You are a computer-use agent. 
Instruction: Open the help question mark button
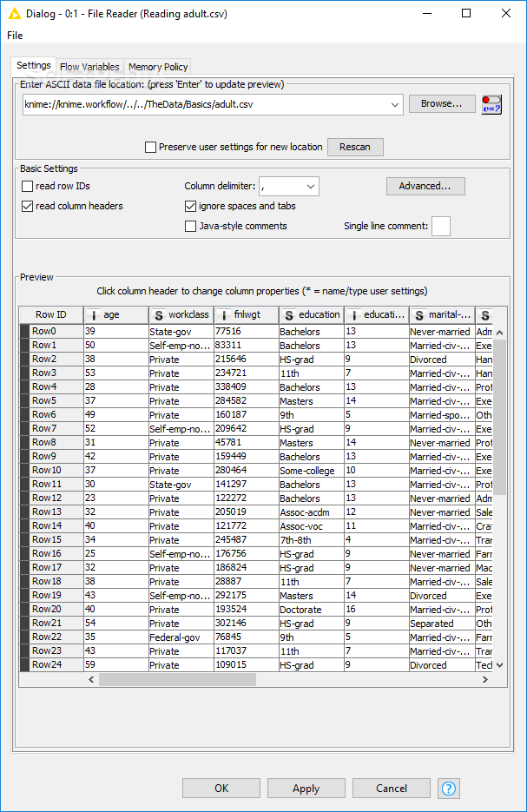coord(448,789)
